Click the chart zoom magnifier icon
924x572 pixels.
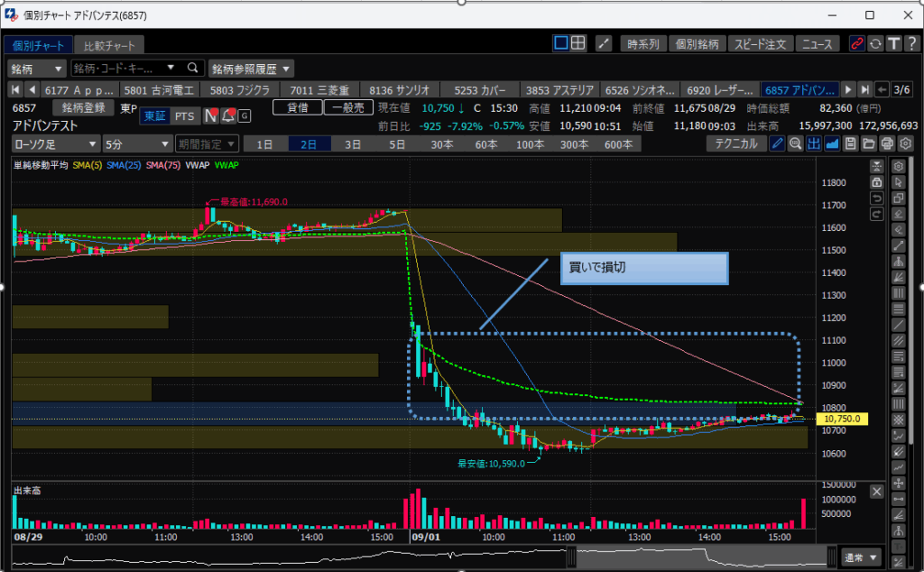(x=795, y=143)
